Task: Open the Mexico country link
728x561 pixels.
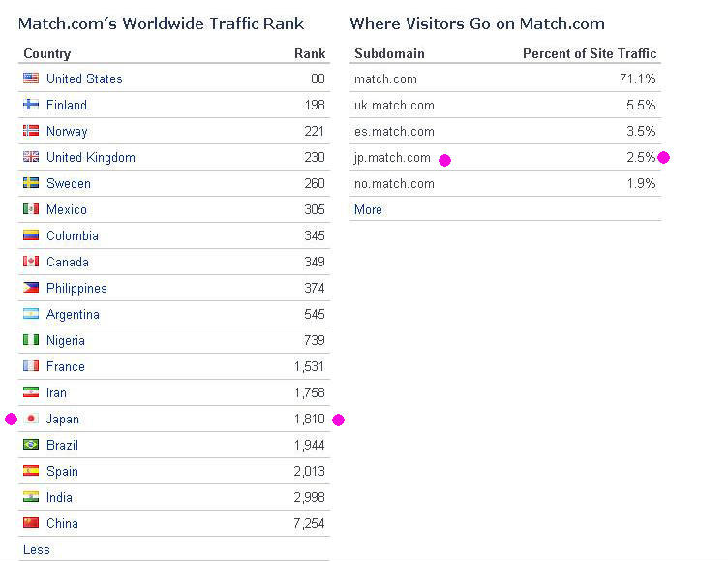Action: click(x=66, y=209)
